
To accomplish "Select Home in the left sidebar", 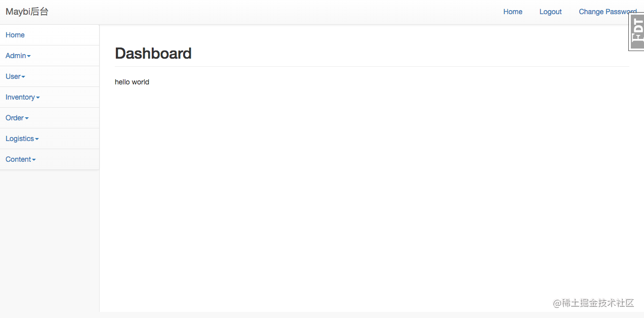I will [x=50, y=35].
